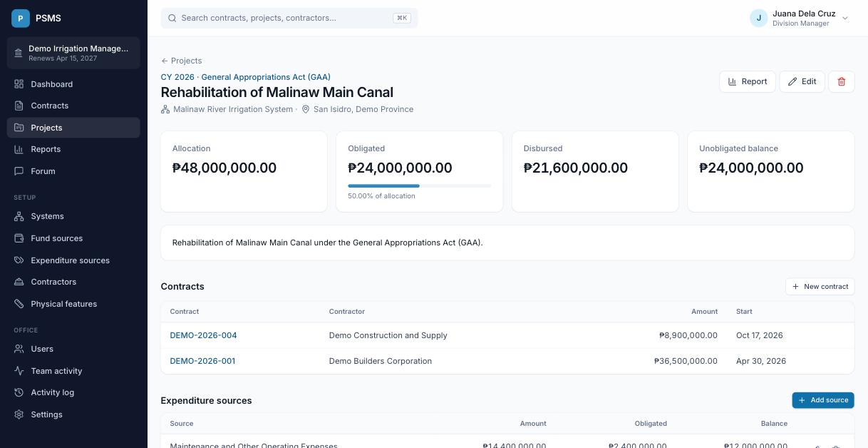Open Dashboard via its sidebar icon
Viewport: 868px width, 448px height.
click(x=19, y=84)
